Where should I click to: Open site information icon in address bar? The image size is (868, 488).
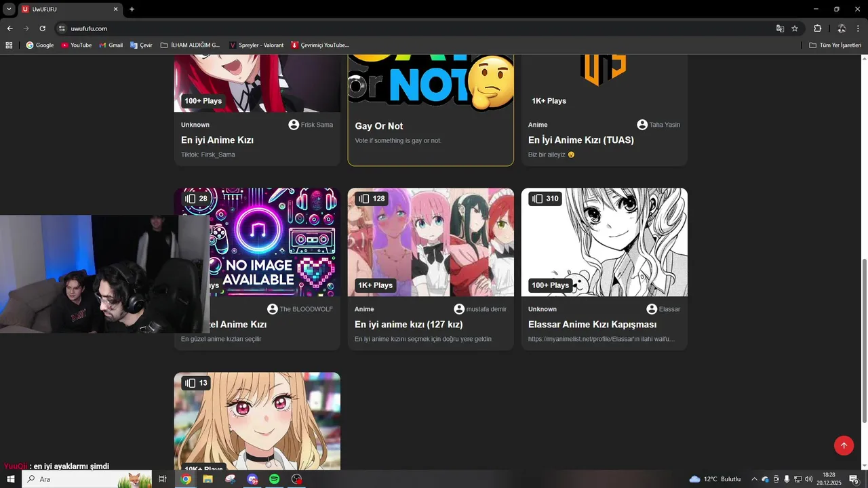point(62,28)
